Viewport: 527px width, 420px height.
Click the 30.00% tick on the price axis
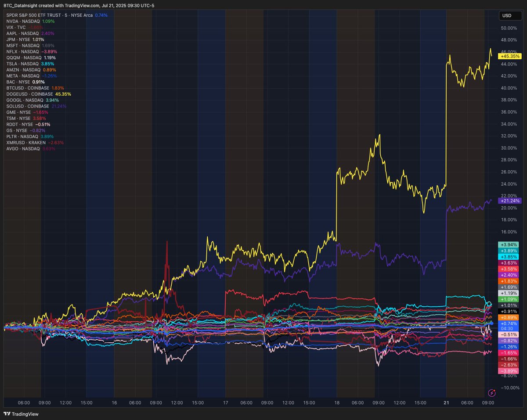click(508, 148)
